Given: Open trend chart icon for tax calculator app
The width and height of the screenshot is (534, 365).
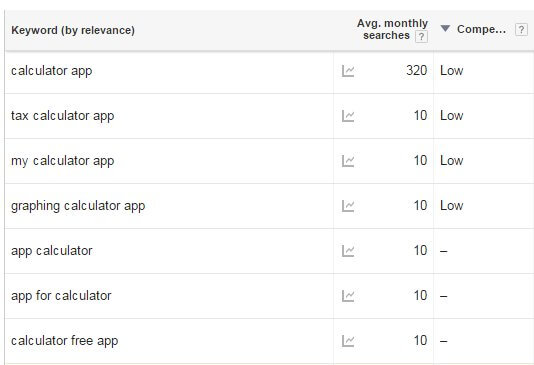Looking at the screenshot, I should coord(348,116).
